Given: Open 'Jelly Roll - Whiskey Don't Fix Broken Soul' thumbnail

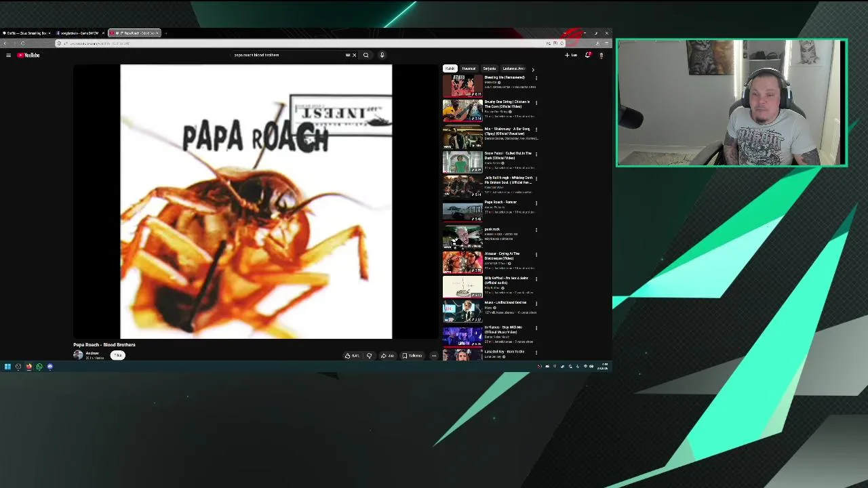Looking at the screenshot, I should (x=462, y=186).
